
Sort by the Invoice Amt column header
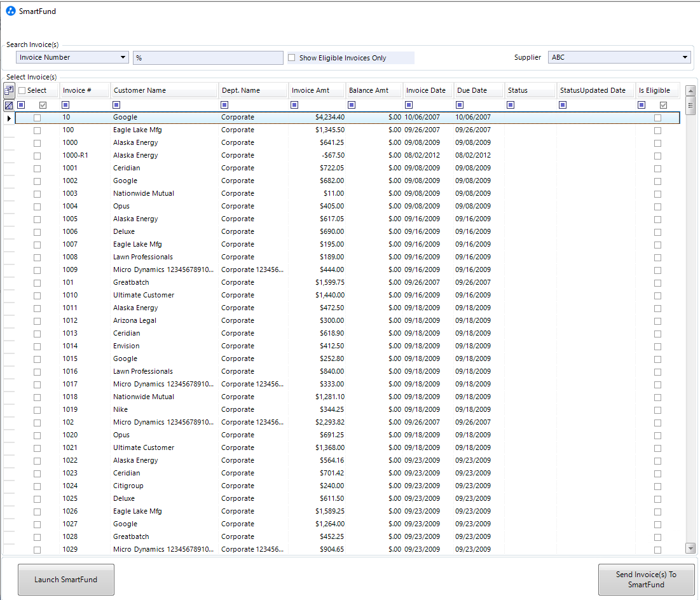point(317,90)
